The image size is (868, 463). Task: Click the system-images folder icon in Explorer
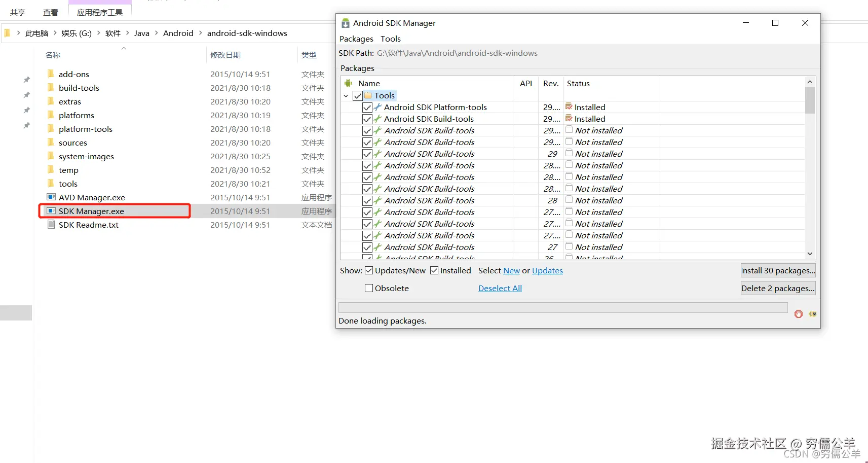coord(51,156)
